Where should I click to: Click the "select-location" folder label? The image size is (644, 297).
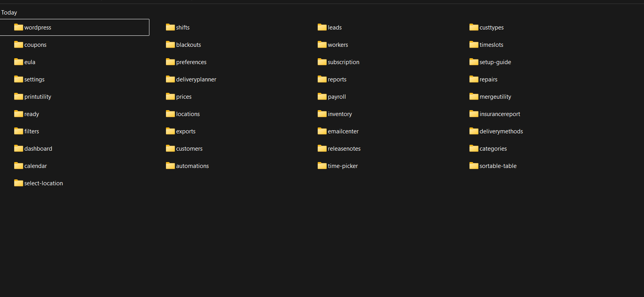pyautogui.click(x=44, y=183)
